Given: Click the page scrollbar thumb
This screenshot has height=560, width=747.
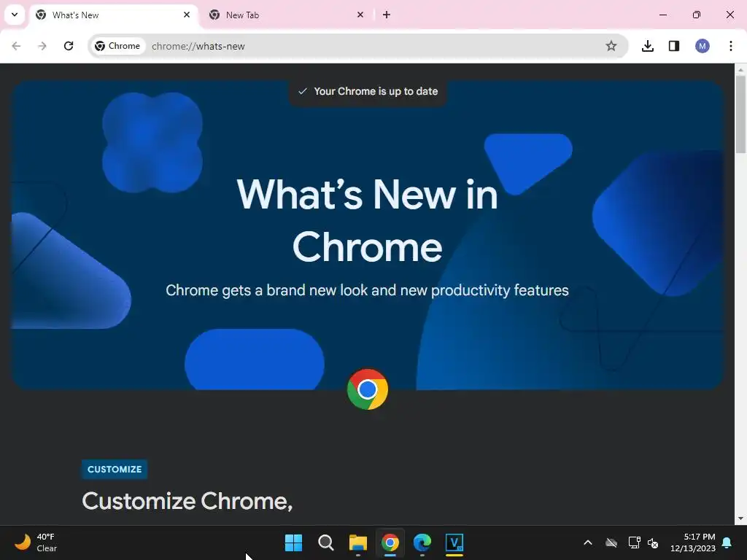Looking at the screenshot, I should pos(740,114).
